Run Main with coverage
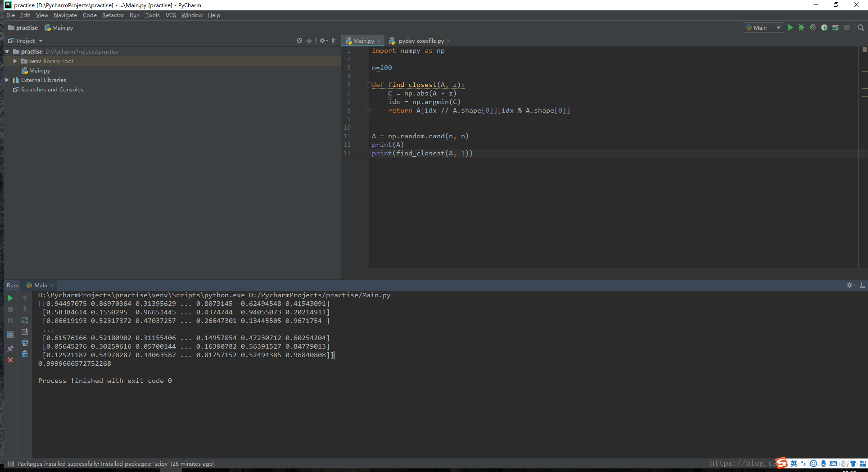868x472 pixels. point(813,27)
